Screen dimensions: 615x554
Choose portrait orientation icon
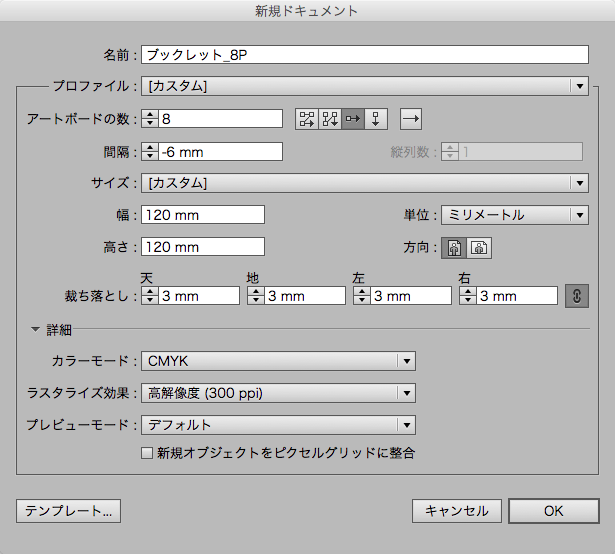point(454,248)
